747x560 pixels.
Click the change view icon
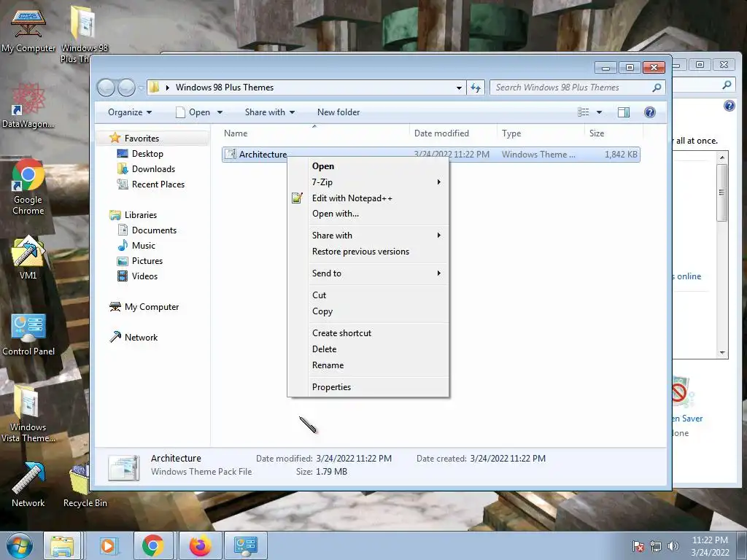pyautogui.click(x=583, y=112)
